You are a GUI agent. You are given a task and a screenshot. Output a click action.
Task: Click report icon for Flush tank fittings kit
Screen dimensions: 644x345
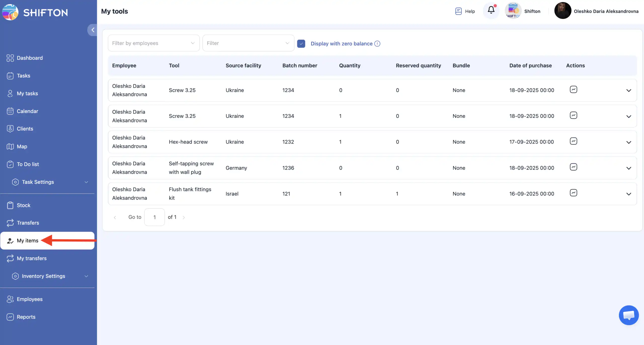[573, 193]
